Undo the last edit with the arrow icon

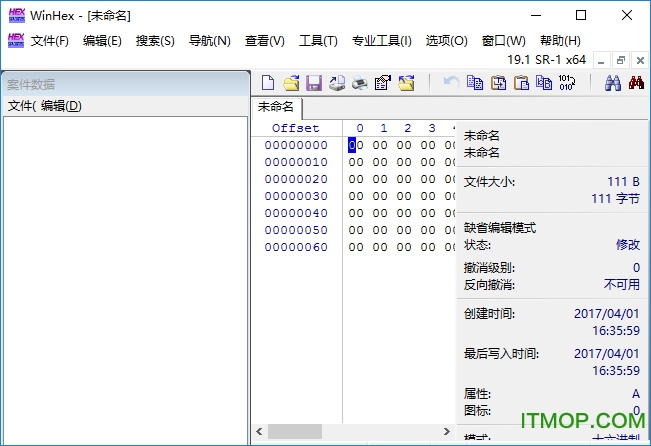pyautogui.click(x=451, y=83)
